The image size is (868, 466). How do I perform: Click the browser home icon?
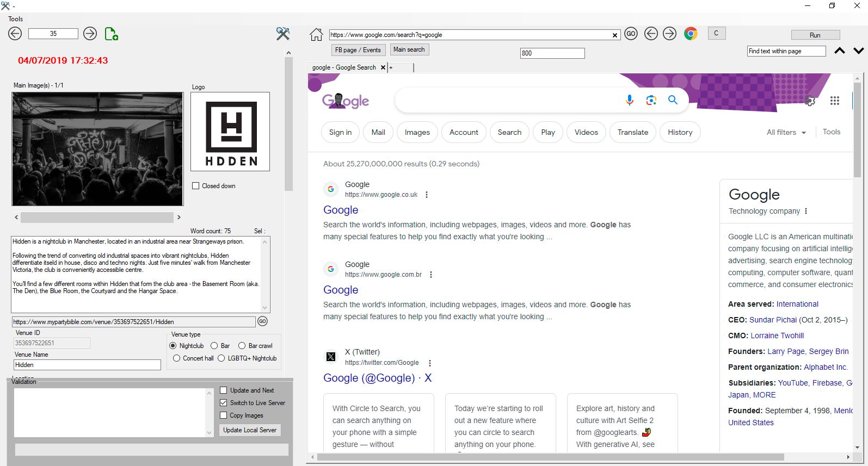316,35
